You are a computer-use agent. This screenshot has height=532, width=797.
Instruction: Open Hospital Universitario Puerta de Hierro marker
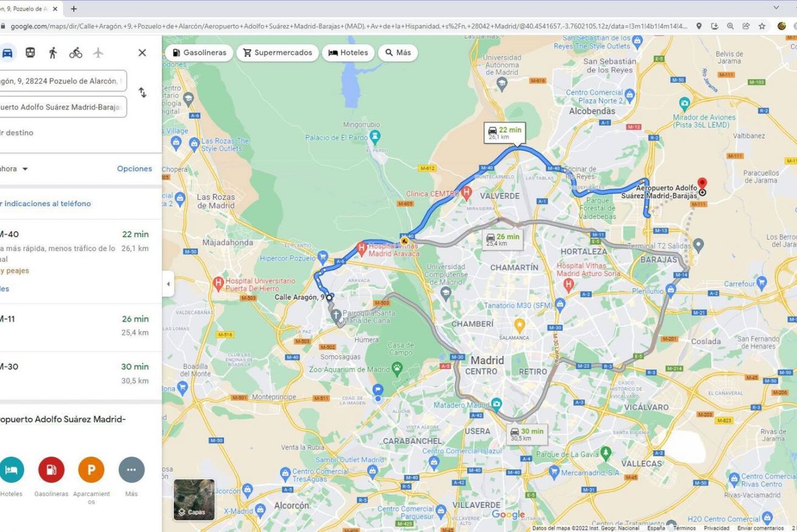(218, 283)
